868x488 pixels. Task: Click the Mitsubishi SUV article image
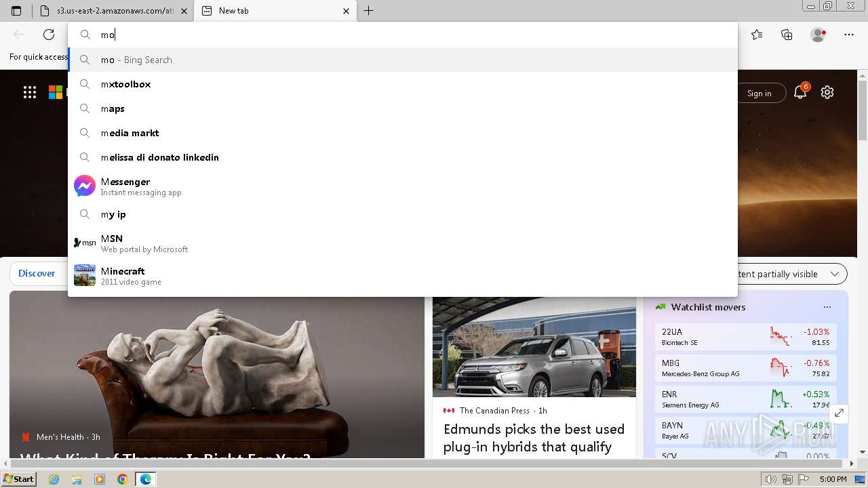[534, 347]
